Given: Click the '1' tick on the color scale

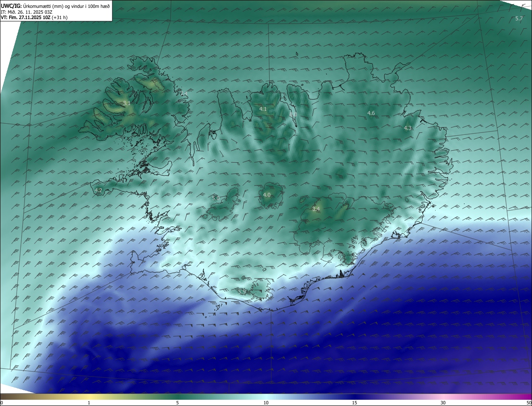Looking at the screenshot, I should coord(89,403).
